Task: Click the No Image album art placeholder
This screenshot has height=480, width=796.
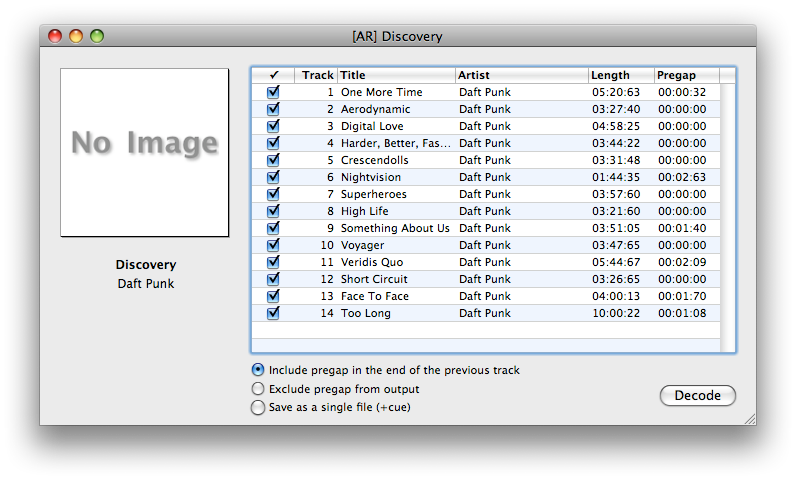Action: point(145,152)
